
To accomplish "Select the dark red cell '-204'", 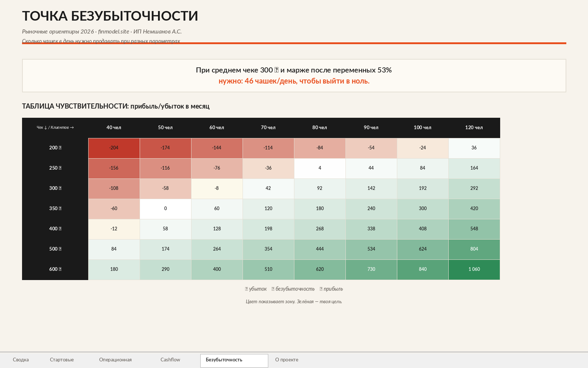I will coord(114,148).
